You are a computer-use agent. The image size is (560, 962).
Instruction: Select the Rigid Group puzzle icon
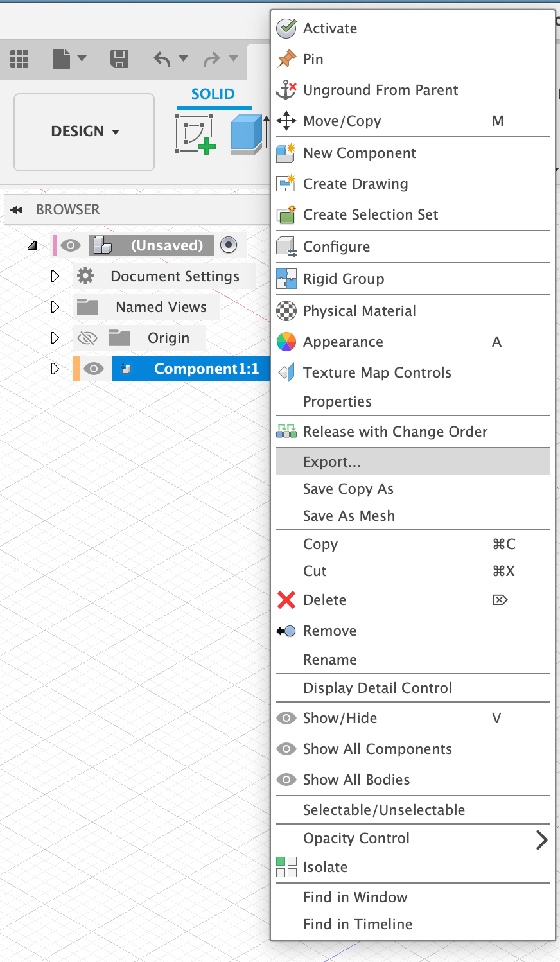(x=287, y=279)
